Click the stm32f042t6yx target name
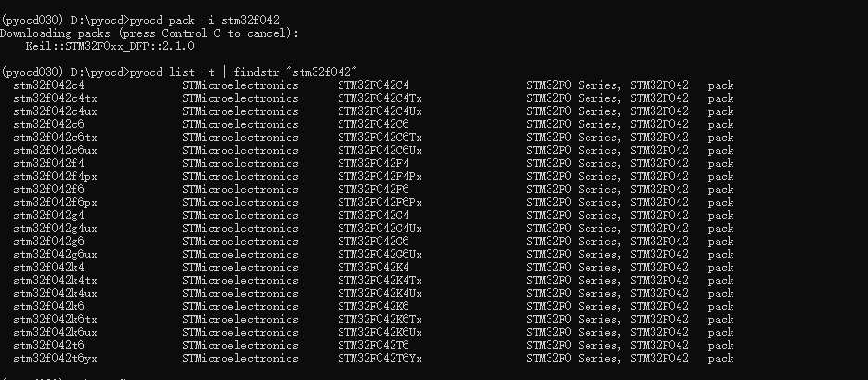Viewport: 868px width, 380px height. pyautogui.click(x=55, y=359)
